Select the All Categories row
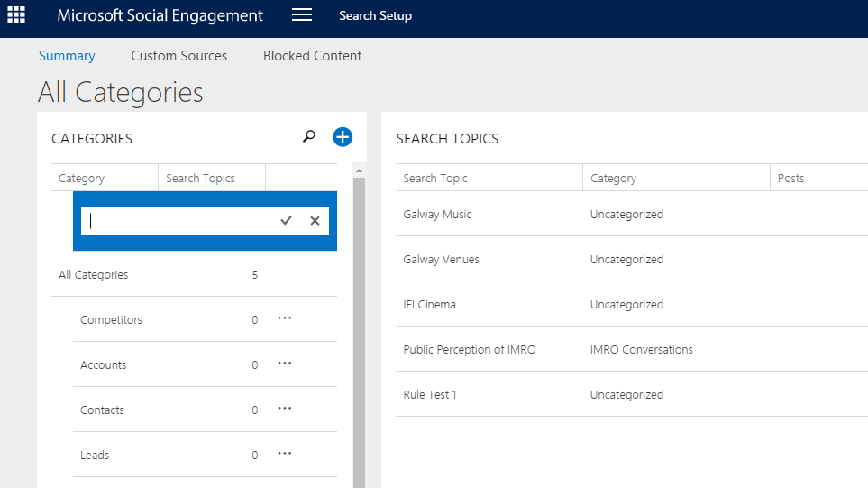 (195, 275)
